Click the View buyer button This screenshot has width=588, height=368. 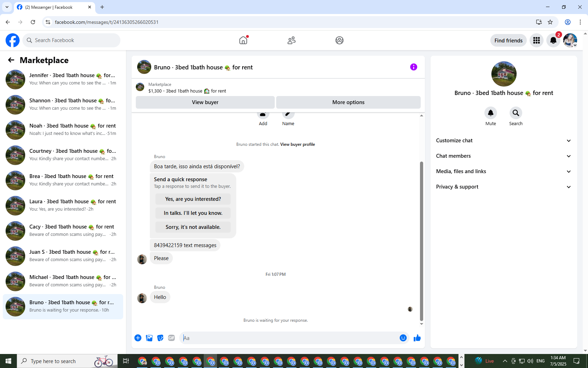[205, 102]
